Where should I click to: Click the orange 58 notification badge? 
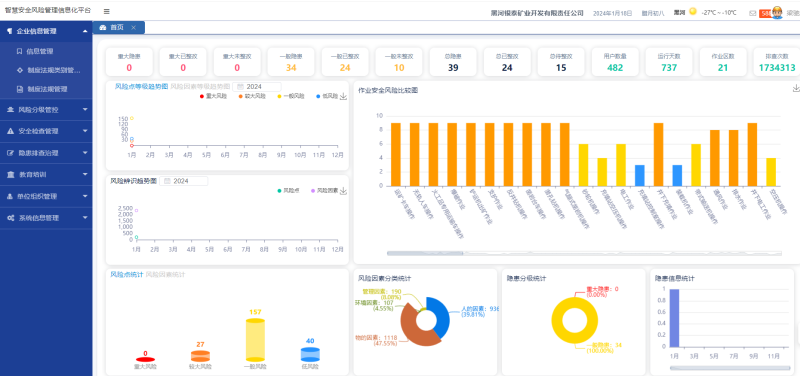click(x=765, y=13)
